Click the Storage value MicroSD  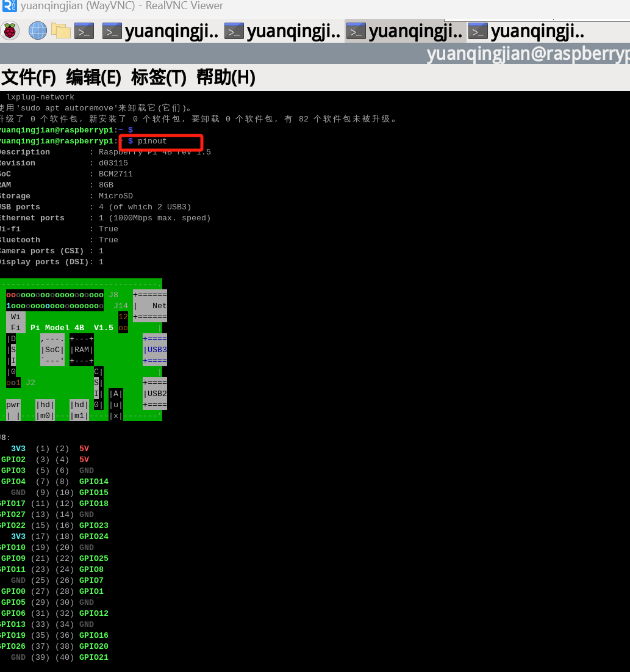[116, 196]
